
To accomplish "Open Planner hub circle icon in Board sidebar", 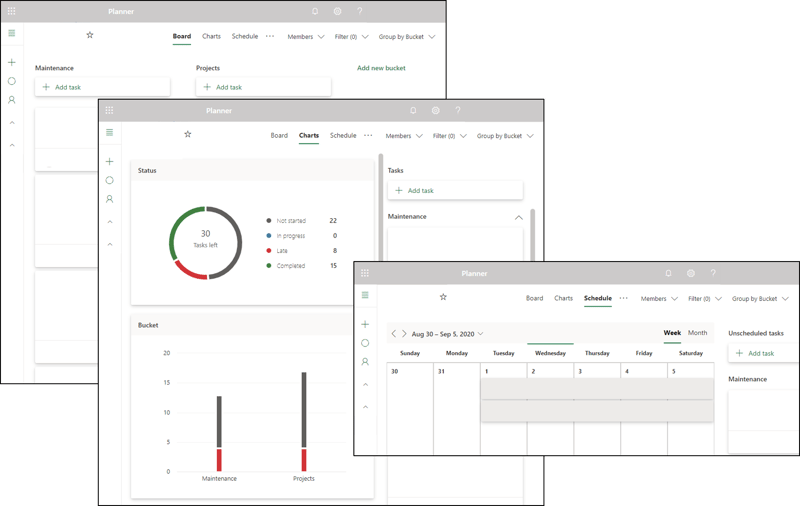I will 12,81.
